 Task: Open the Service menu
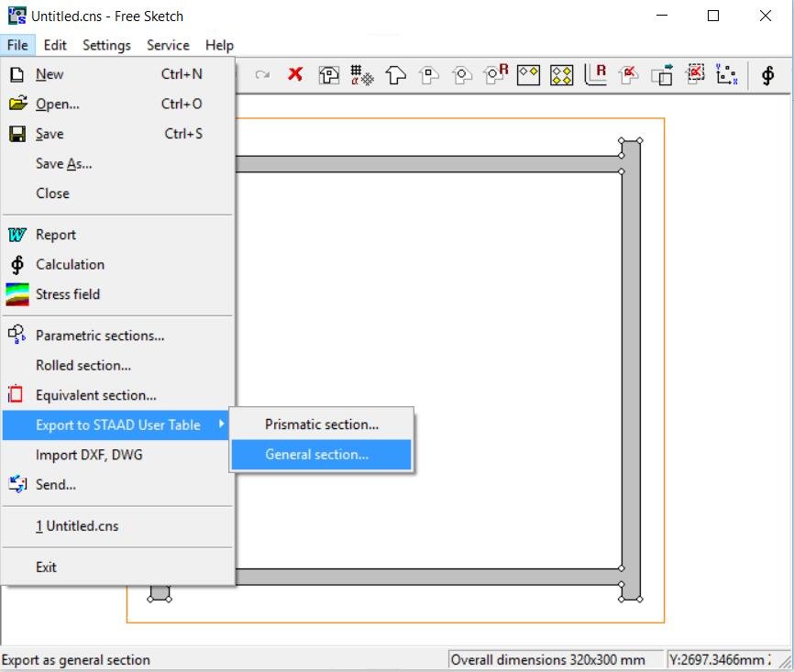point(168,45)
